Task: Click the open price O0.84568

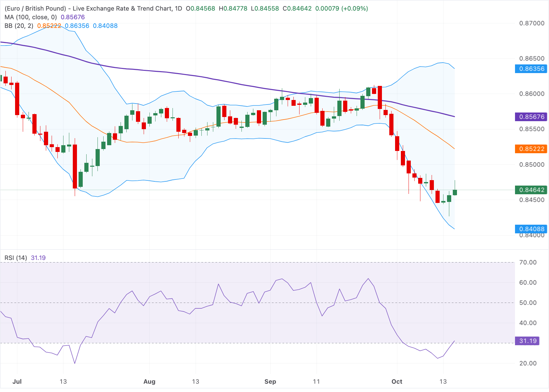Action: pyautogui.click(x=200, y=8)
